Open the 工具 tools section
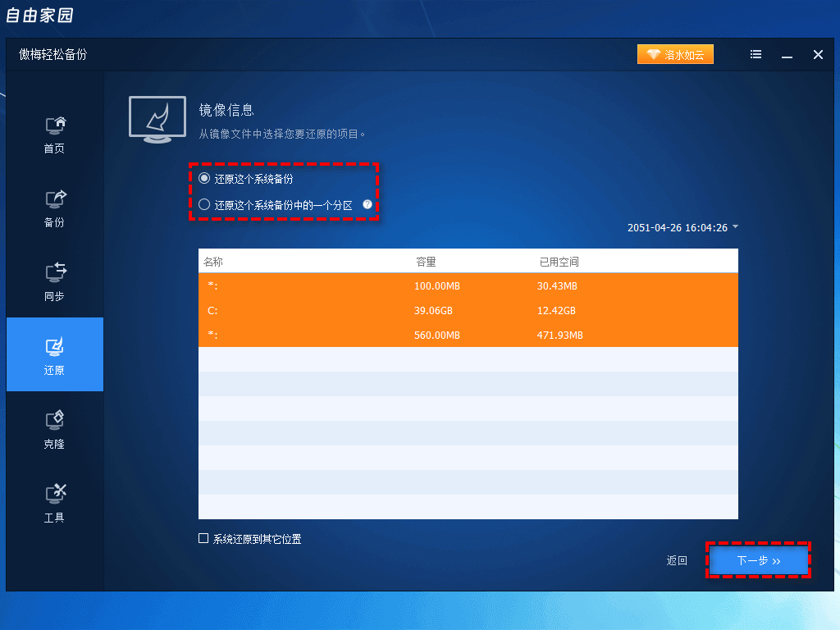 tap(54, 502)
